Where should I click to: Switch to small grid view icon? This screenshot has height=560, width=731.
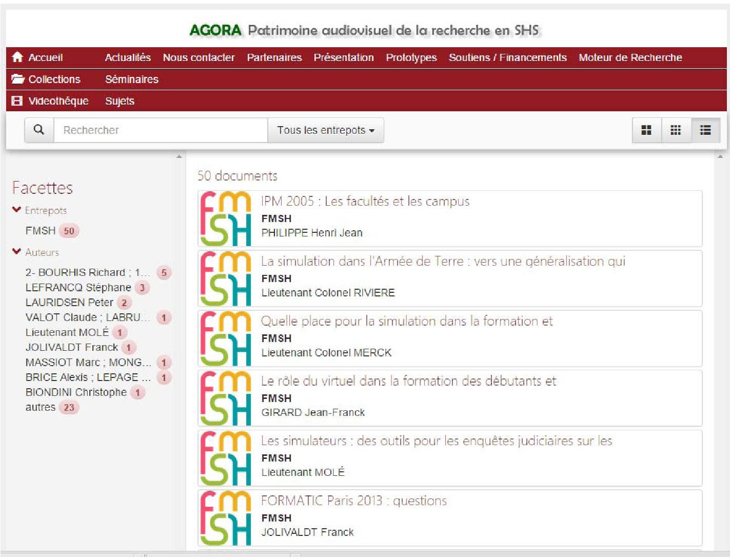pos(676,130)
